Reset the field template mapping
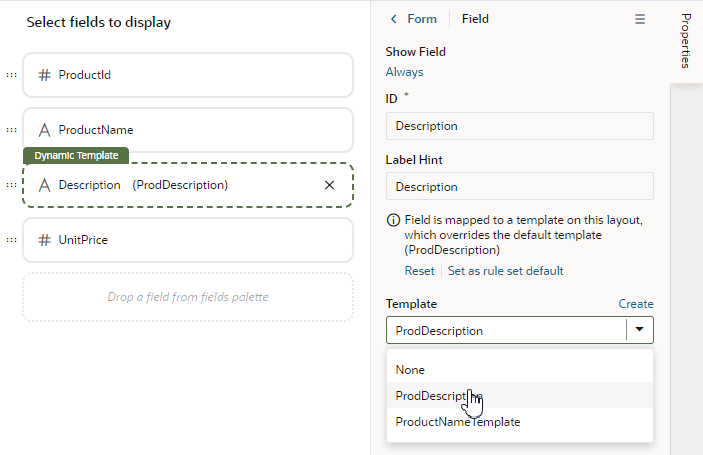Image resolution: width=703 pixels, height=455 pixels. [x=419, y=271]
